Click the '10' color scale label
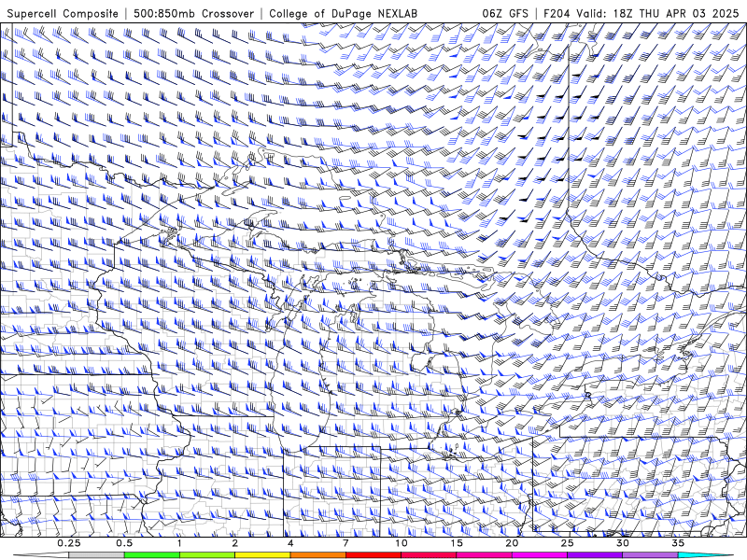This screenshot has height=560, width=747. click(x=402, y=543)
